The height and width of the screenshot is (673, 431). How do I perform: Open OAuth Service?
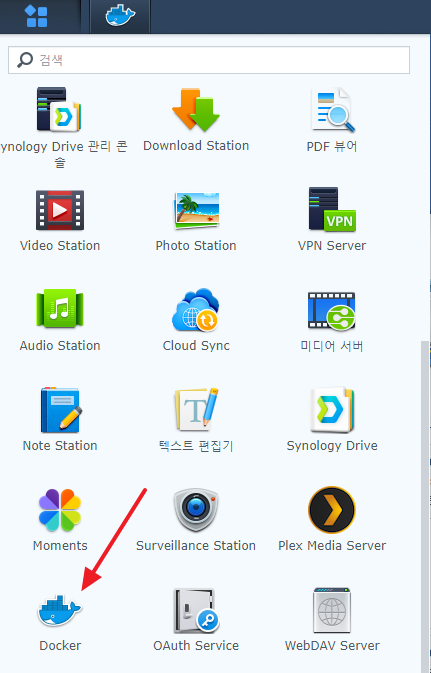click(196, 610)
